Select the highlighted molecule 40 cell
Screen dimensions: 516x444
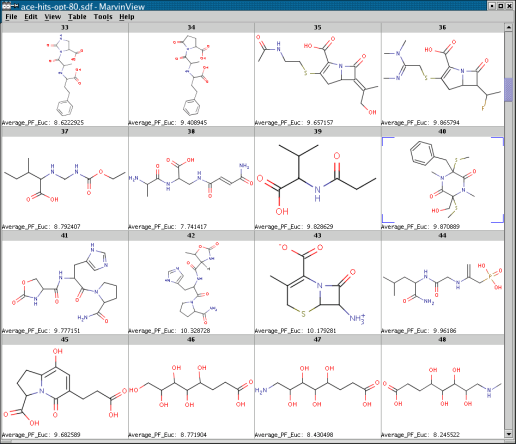pyautogui.click(x=442, y=180)
